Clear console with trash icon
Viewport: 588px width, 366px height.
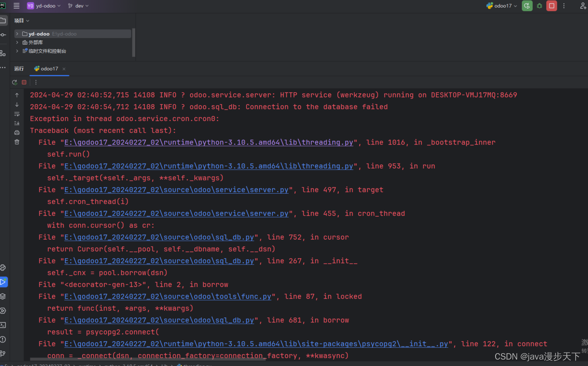click(17, 142)
